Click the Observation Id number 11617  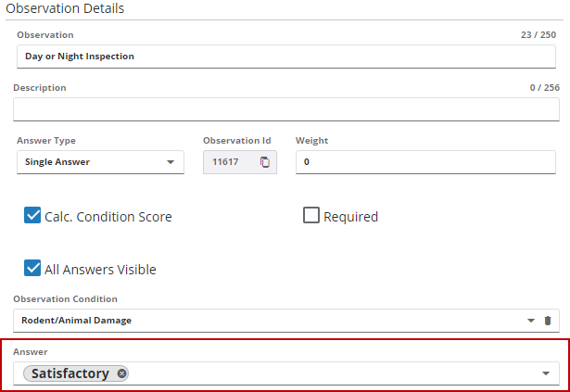(x=227, y=162)
